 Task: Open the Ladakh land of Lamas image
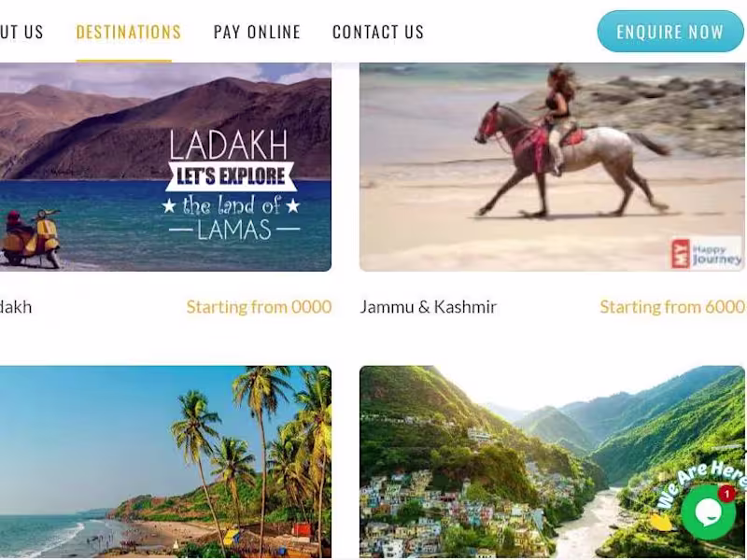pyautogui.click(x=165, y=167)
